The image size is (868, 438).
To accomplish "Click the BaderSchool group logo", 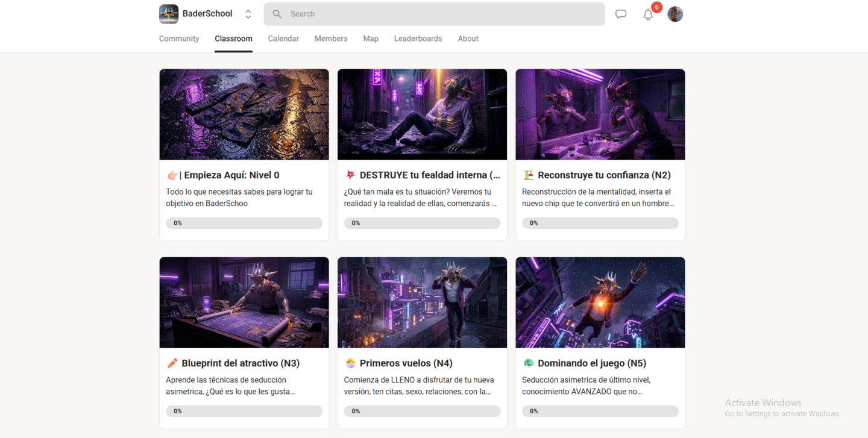I will coord(169,14).
